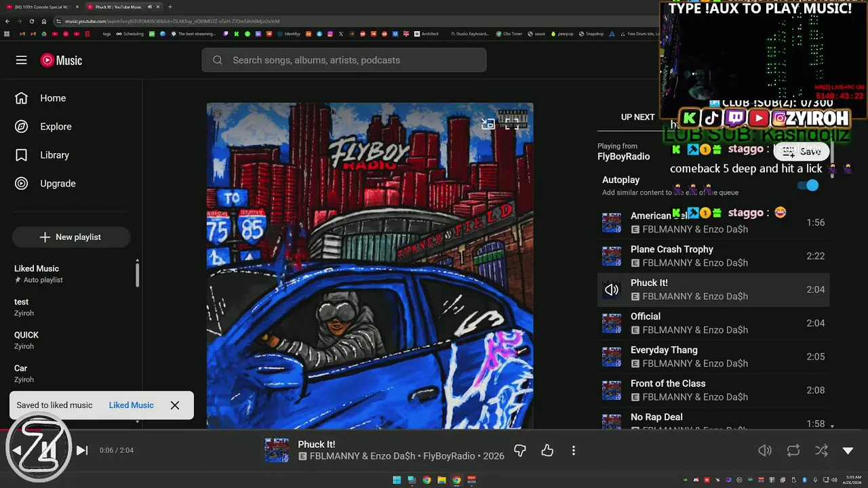868x488 pixels.
Task: Click the search songs input field
Action: (344, 60)
